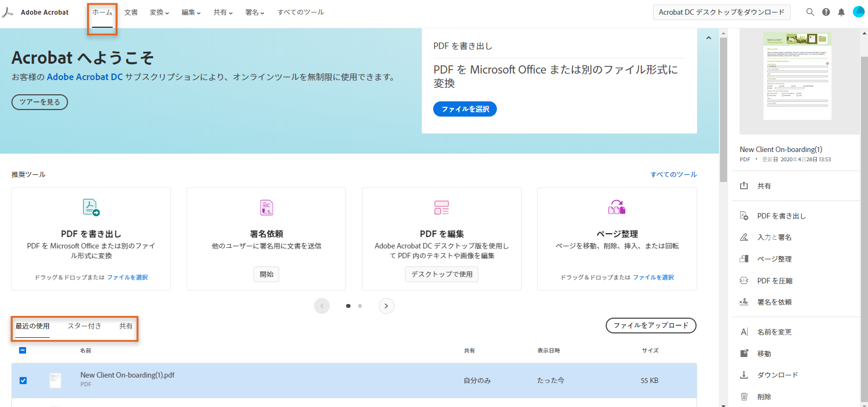Expand the 変換 dropdown menu
Viewport: 868px width, 407px height.
[159, 12]
